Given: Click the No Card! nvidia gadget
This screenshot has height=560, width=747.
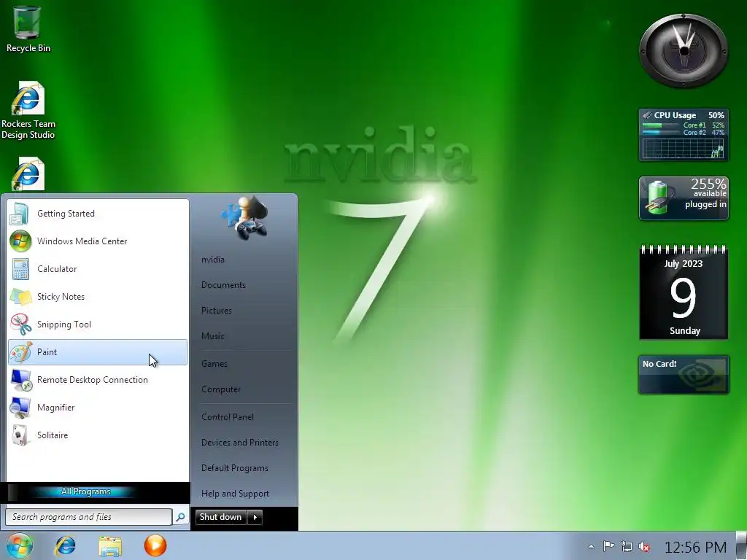Looking at the screenshot, I should (x=684, y=375).
